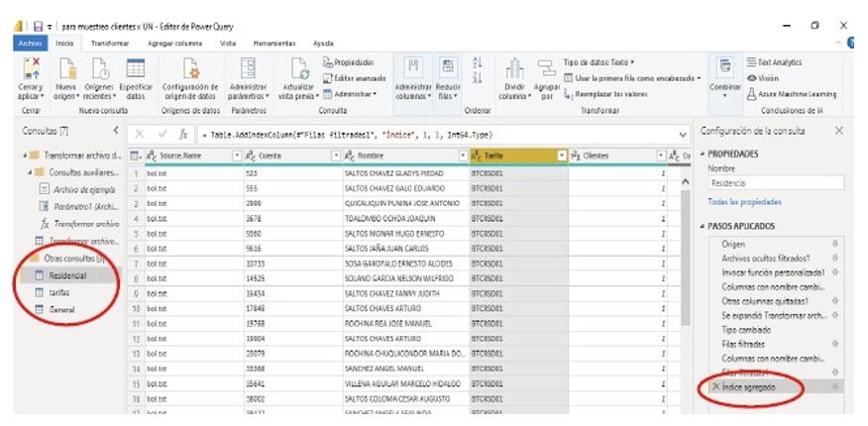Open the Tarifa column filter dropdown
The height and width of the screenshot is (426, 868).
[562, 156]
